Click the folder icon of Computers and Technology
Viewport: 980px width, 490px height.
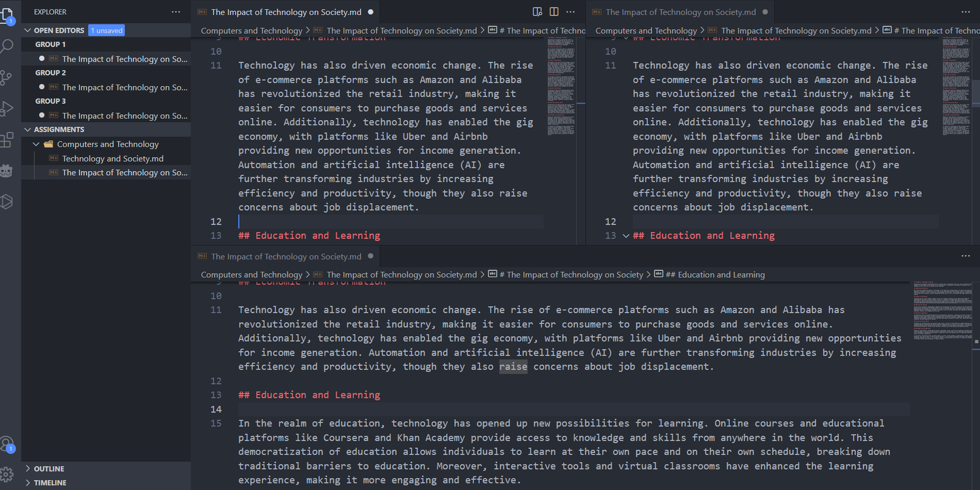49,144
